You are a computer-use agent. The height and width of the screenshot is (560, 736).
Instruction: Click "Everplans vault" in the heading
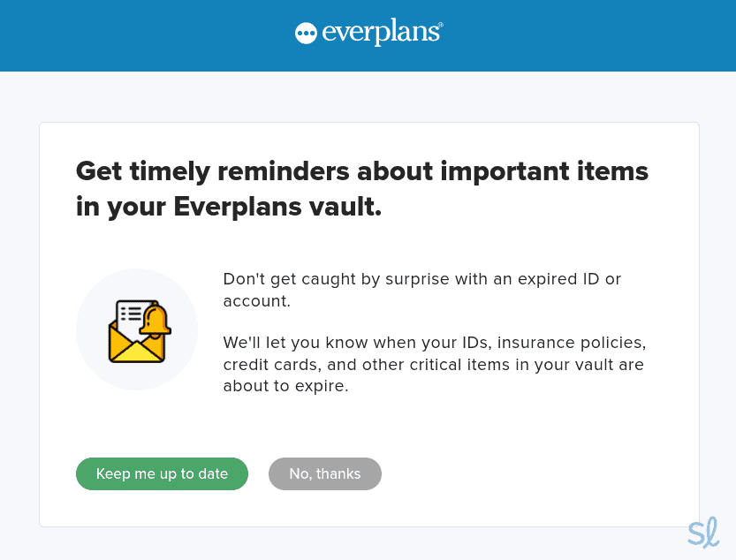[277, 207]
